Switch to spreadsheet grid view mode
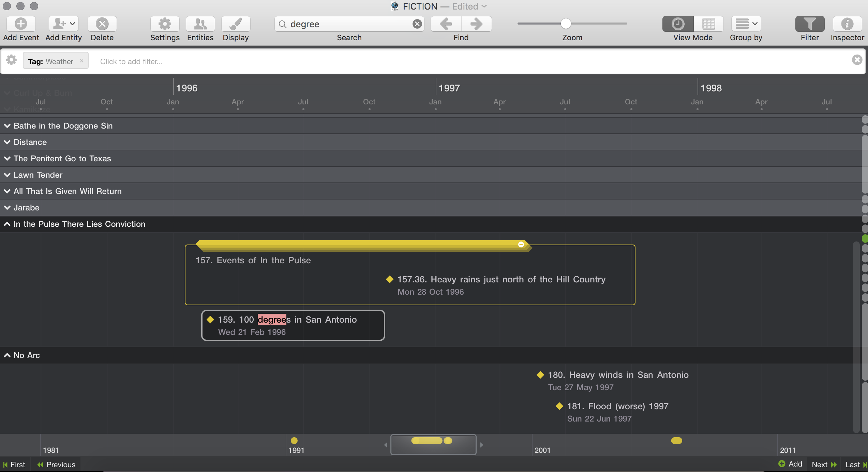This screenshot has width=868, height=472. click(x=708, y=24)
